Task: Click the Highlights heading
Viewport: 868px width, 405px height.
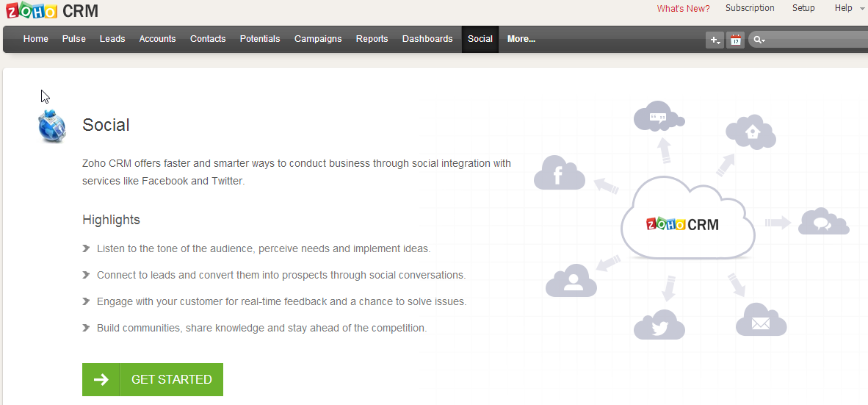Action: tap(112, 220)
